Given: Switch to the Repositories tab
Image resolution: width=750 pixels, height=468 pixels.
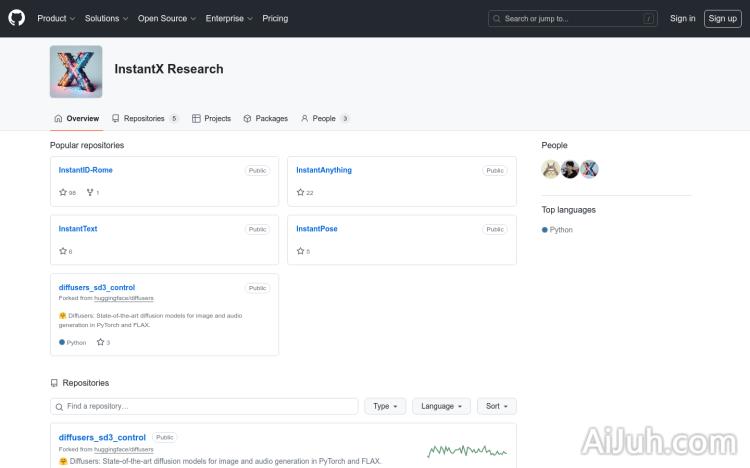Looking at the screenshot, I should [144, 118].
